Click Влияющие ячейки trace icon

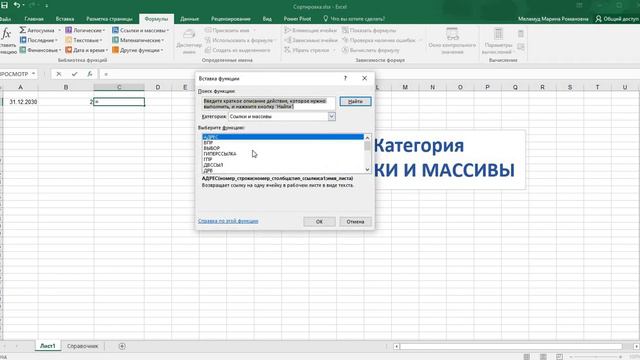click(287, 30)
